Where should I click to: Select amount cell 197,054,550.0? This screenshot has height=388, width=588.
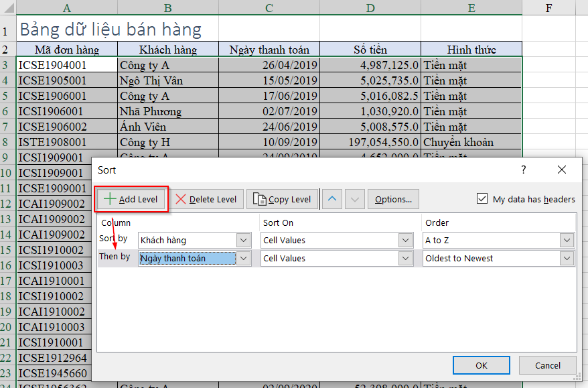[370, 142]
